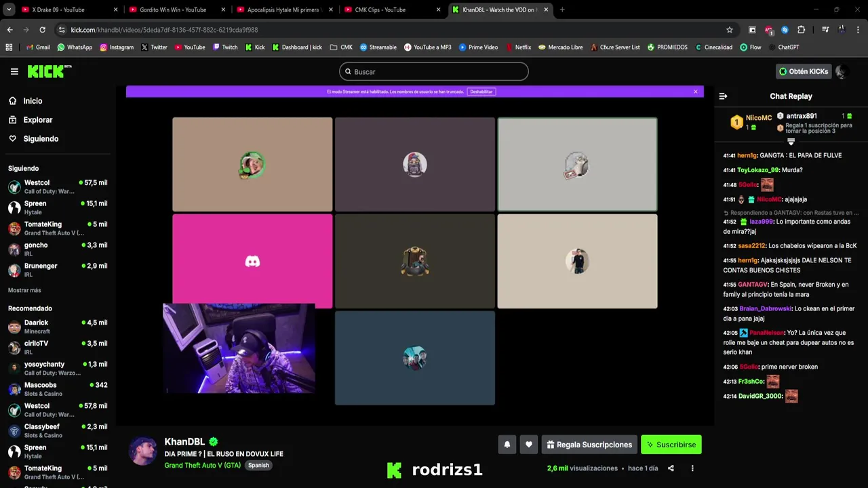
Task: Click NiicoMC in the gift leaderboard
Action: (x=759, y=118)
